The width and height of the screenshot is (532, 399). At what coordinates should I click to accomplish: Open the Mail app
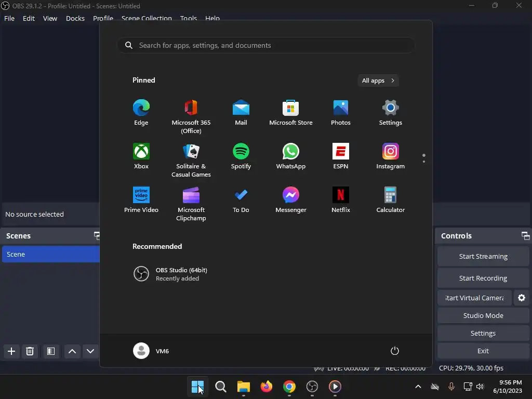(241, 113)
